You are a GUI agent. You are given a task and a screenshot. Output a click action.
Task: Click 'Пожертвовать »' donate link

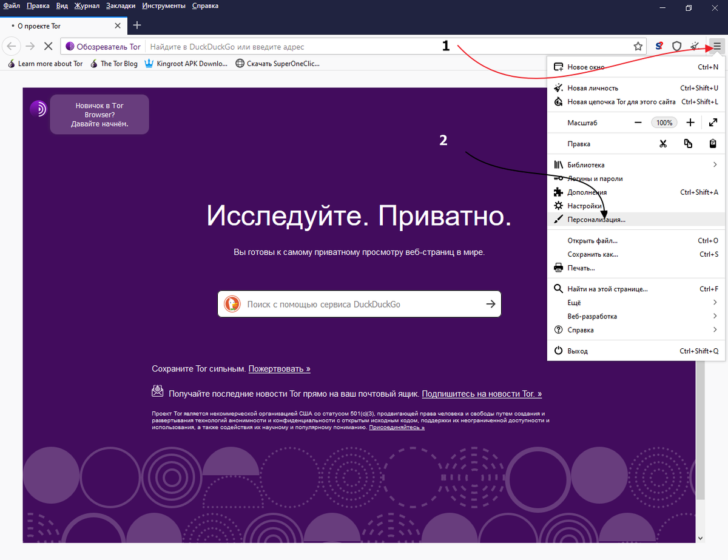point(279,369)
